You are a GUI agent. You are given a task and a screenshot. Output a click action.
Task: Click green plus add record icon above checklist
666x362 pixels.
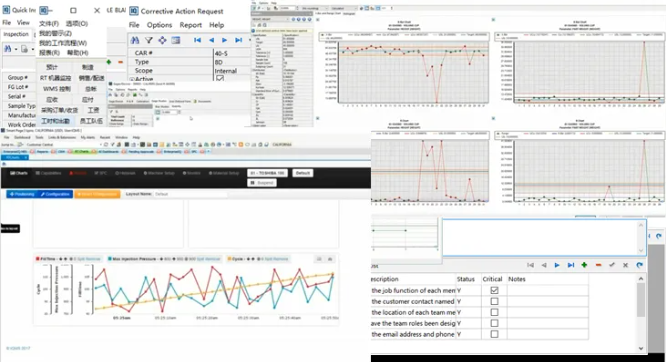[584, 265]
